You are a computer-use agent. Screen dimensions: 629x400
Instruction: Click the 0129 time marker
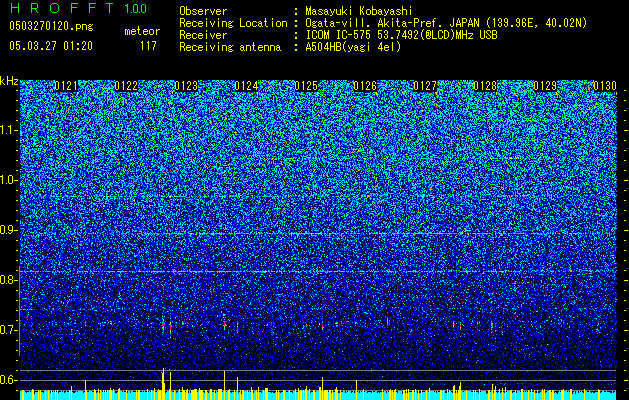click(545, 86)
